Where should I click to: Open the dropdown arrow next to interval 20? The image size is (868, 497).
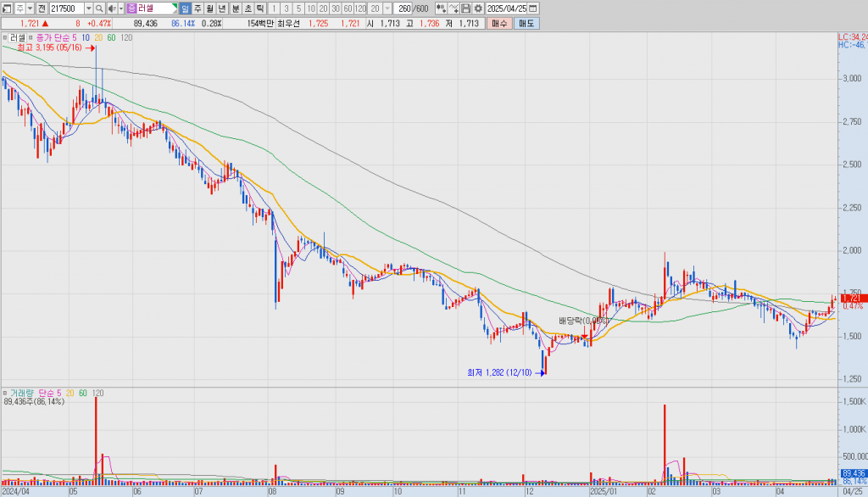[387, 8]
